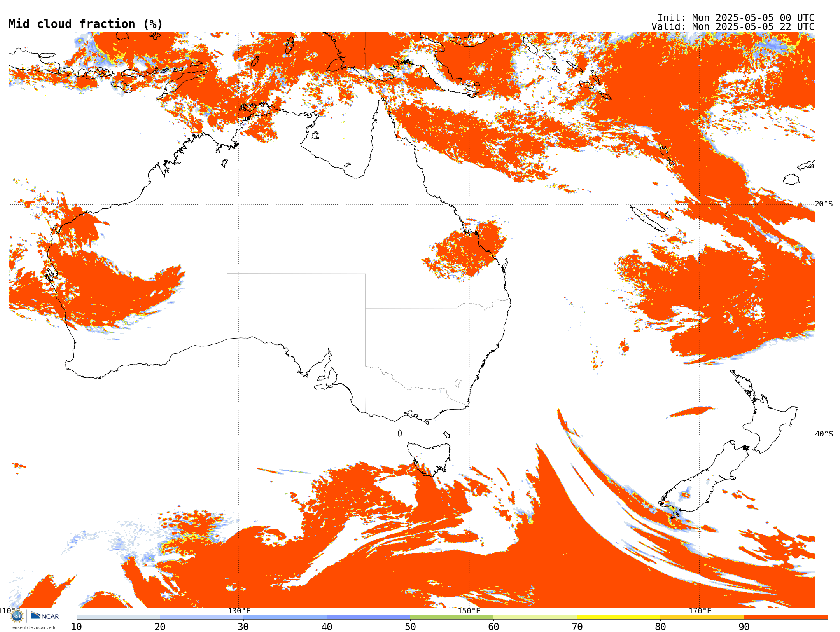Click the 30-40 blue colorbar segment
Image resolution: width=840 pixels, height=632 pixels.
coord(285,617)
